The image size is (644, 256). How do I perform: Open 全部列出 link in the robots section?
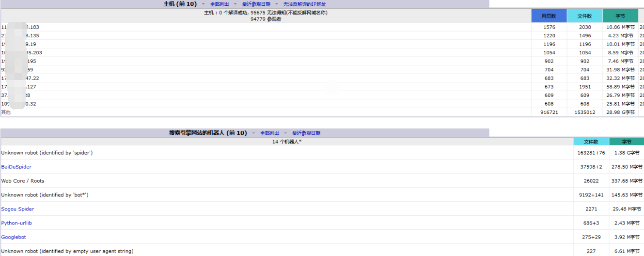click(269, 133)
